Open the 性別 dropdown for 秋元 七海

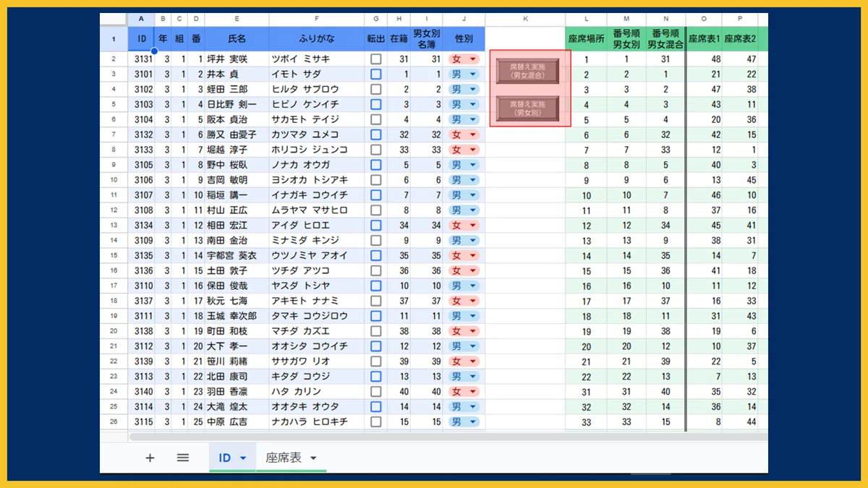(473, 301)
